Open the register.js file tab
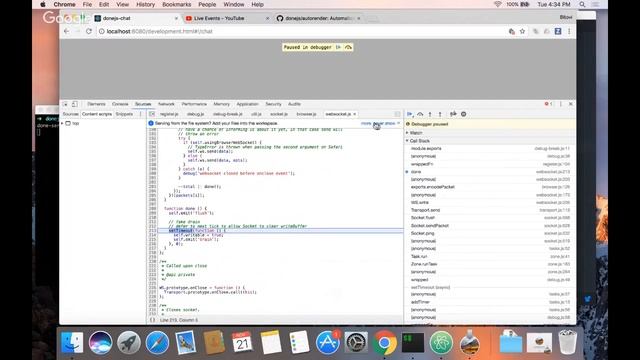The height and width of the screenshot is (360, 640). 169,114
